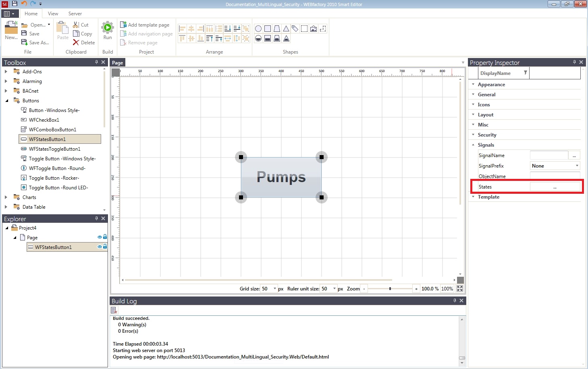Switch to the View ribbon tab
Viewport: 588px width, 369px height.
point(52,13)
